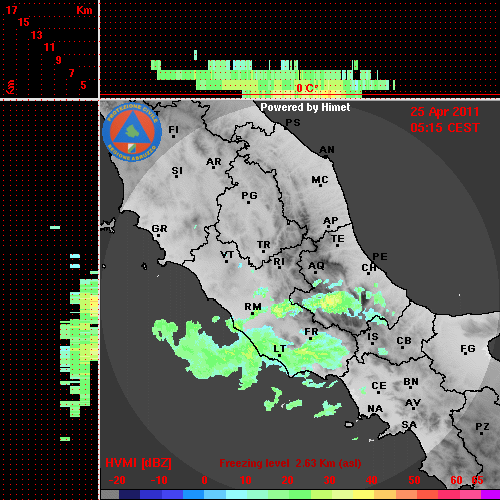Click the 9 km altitude label
The height and width of the screenshot is (500, 500).
click(58, 60)
